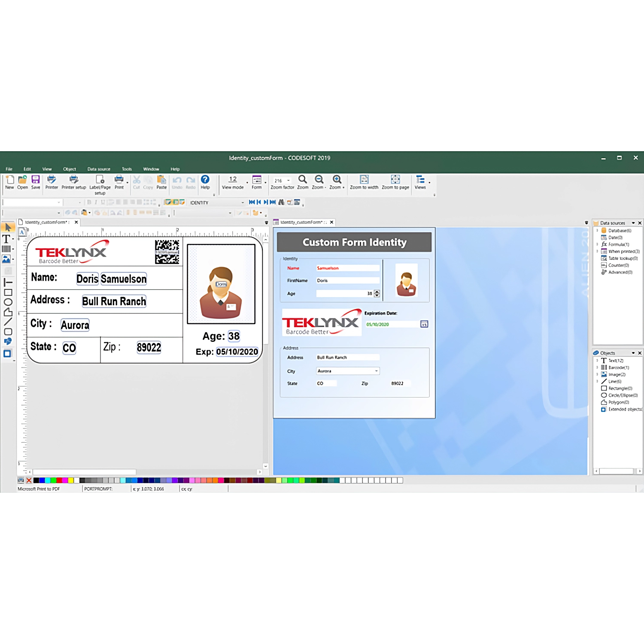Select the yellow color swatch in palette
644x644 pixels.
(71, 480)
